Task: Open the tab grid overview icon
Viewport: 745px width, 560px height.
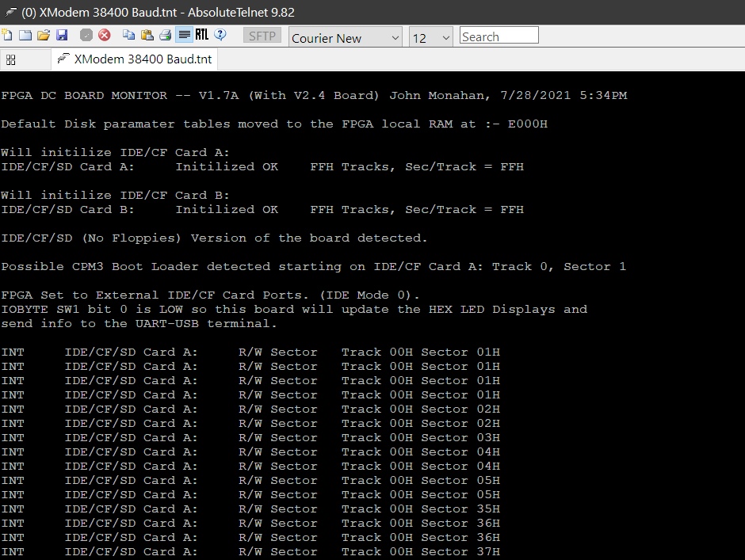Action: [x=10, y=60]
